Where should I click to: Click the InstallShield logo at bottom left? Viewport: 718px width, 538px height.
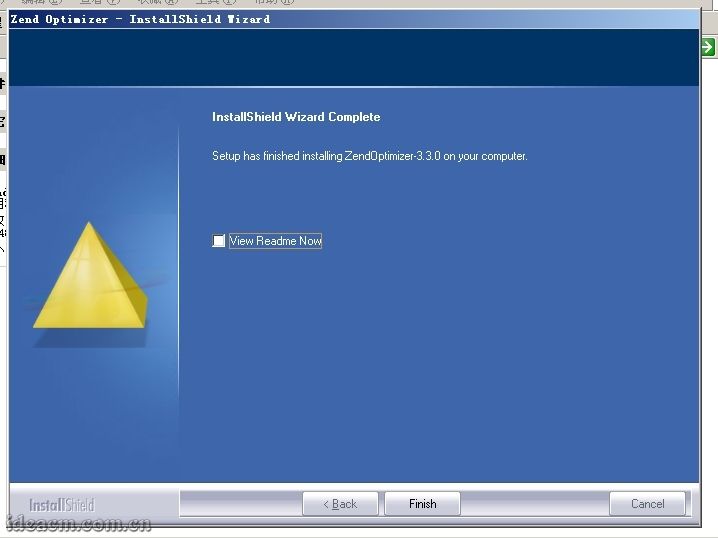62,505
